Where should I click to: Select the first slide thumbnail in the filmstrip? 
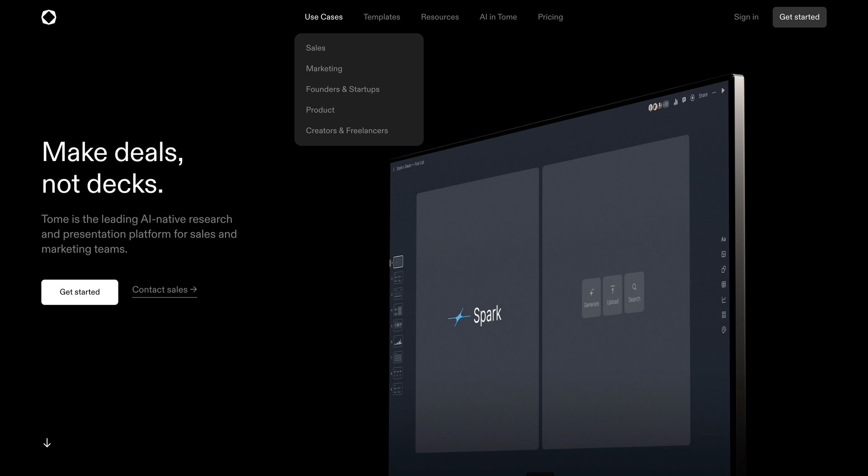[397, 261]
